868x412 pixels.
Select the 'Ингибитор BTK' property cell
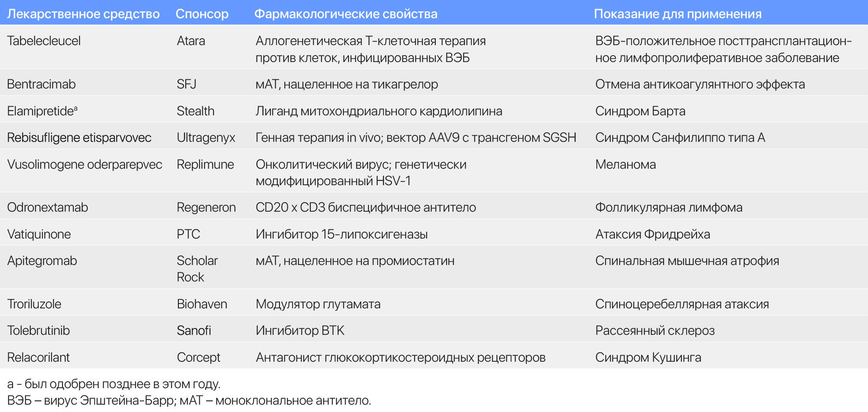pos(300,330)
